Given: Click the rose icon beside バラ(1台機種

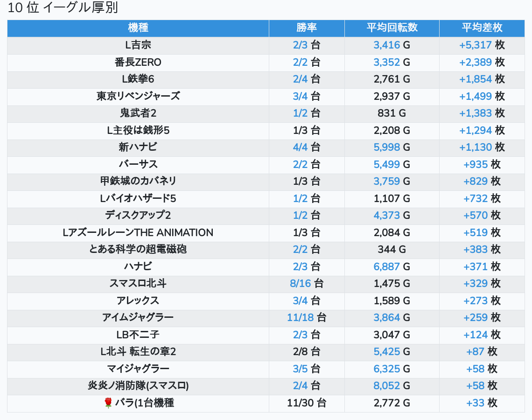Looking at the screenshot, I should (x=108, y=403).
